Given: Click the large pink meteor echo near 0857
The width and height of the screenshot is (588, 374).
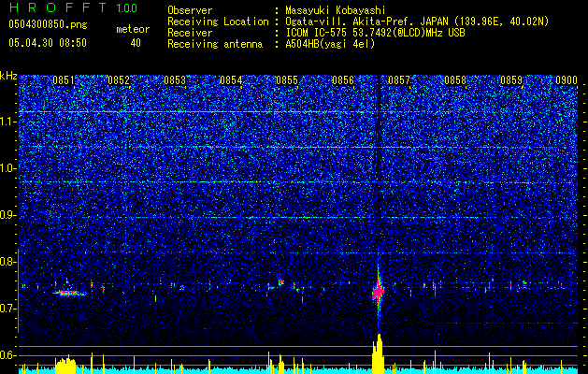Looking at the screenshot, I should (x=378, y=292).
